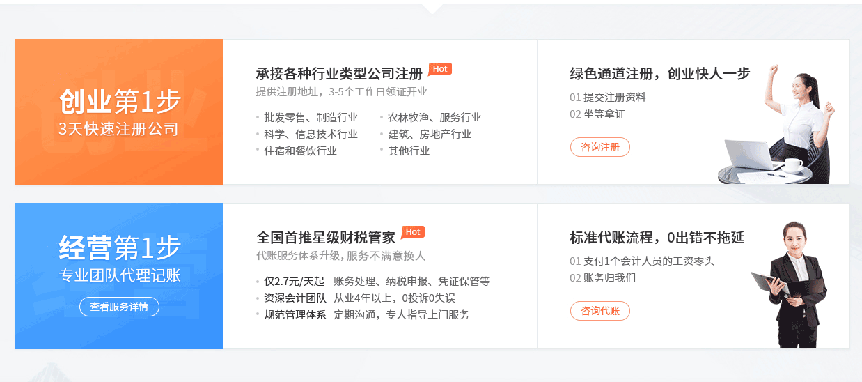Click the Hot badge beside 公司注册 heading
The height and width of the screenshot is (382, 862).
[439, 69]
